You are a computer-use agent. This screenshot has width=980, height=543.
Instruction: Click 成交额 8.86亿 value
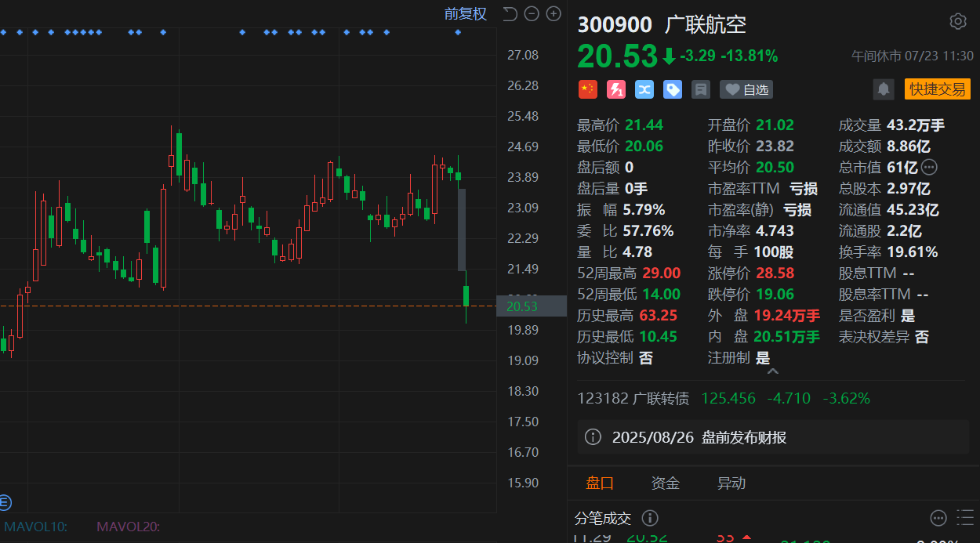tap(909, 146)
